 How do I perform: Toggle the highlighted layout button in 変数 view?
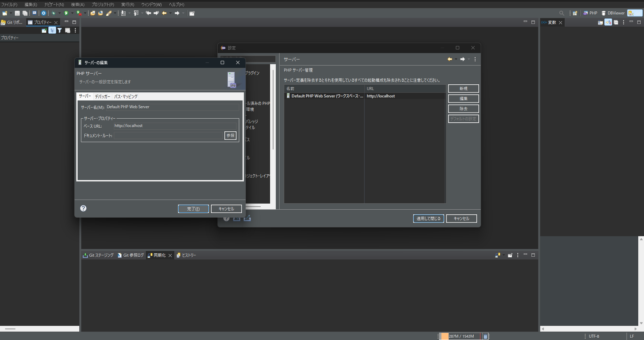tap(608, 22)
